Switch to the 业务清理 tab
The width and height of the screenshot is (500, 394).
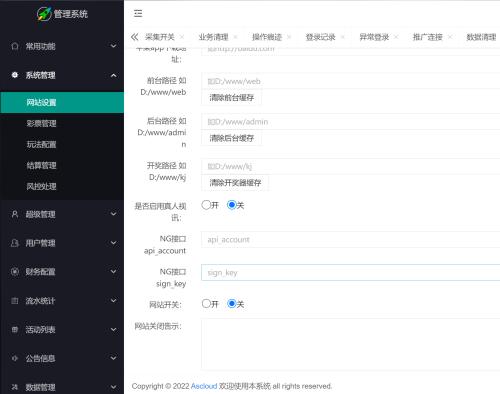coord(213,37)
